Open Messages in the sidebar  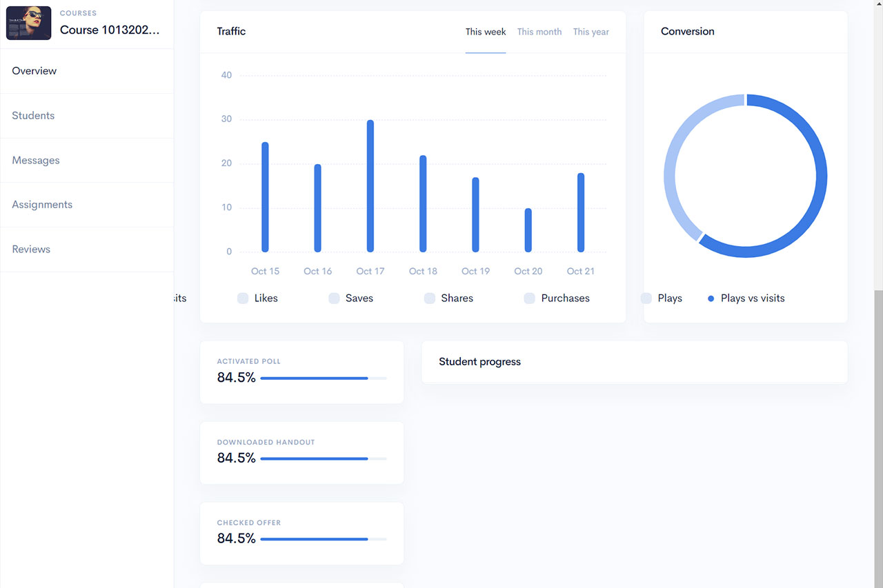tap(87, 161)
